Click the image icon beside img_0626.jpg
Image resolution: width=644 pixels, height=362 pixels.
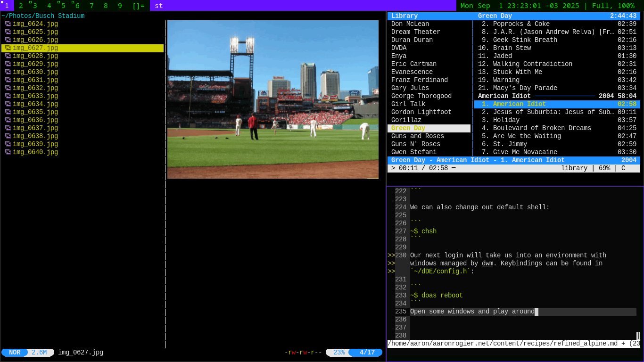click(x=8, y=40)
